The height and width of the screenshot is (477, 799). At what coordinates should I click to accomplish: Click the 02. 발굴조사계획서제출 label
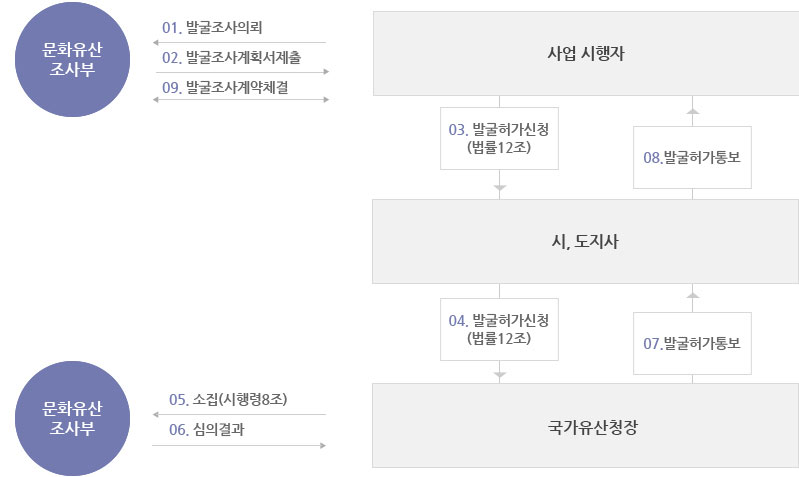(231, 57)
